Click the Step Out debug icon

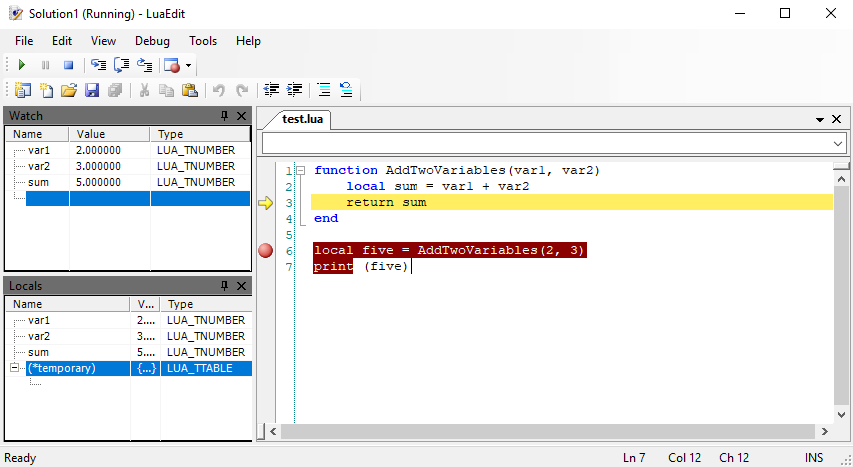144,65
